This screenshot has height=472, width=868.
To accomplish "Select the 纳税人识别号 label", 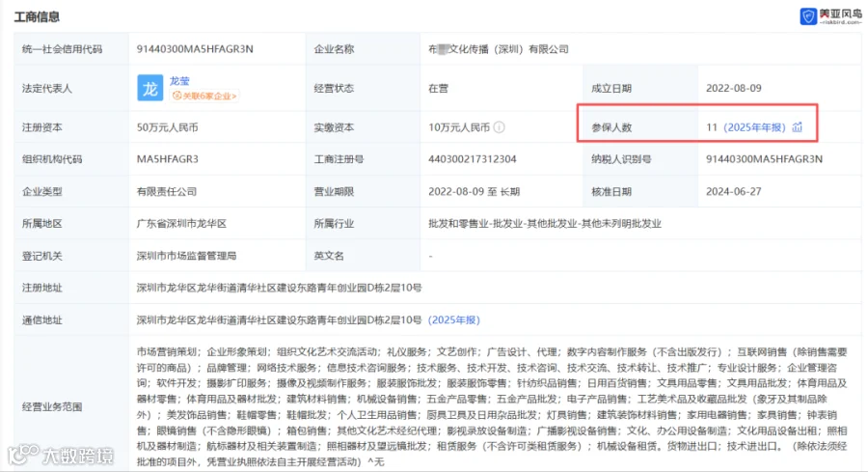I will [x=621, y=159].
